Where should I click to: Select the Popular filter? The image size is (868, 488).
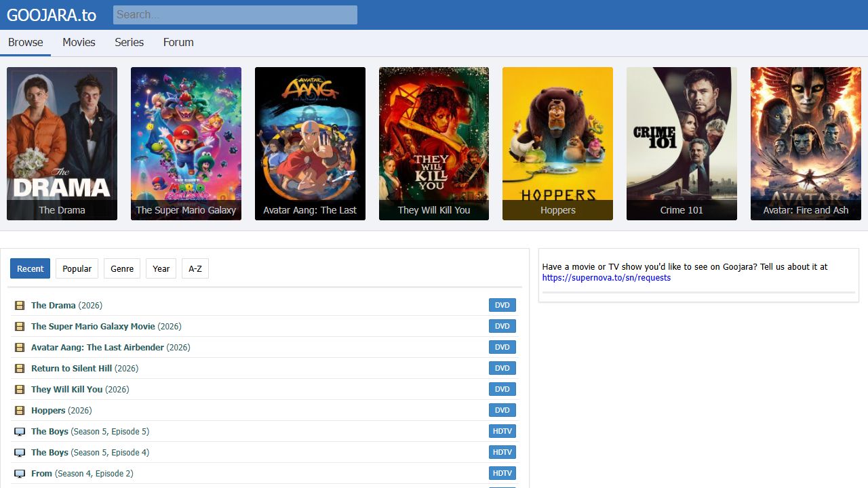click(x=77, y=268)
